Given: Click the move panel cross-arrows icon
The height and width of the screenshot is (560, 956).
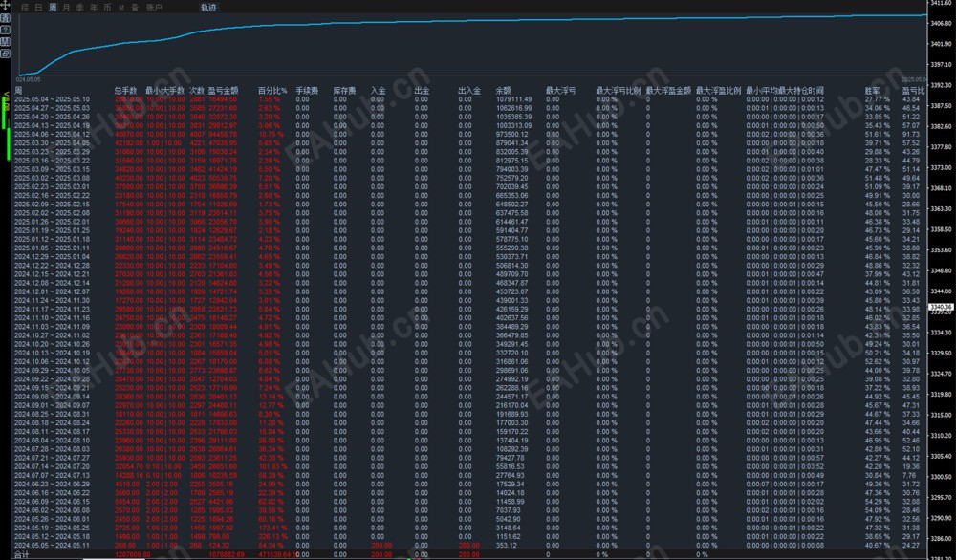Looking at the screenshot, I should pos(5,7).
